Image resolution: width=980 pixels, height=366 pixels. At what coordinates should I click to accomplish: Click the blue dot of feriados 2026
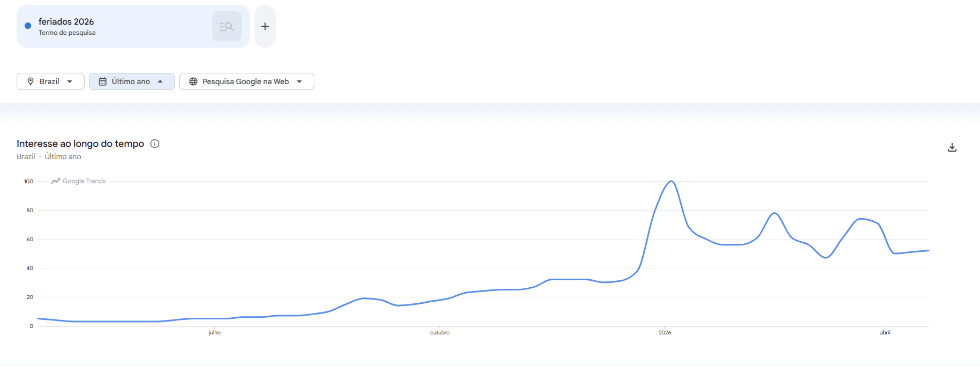point(28,26)
